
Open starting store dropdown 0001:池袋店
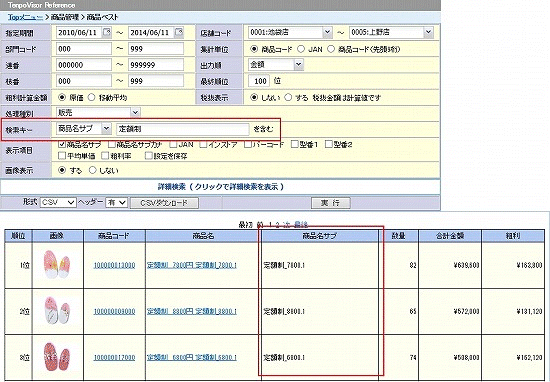point(290,32)
